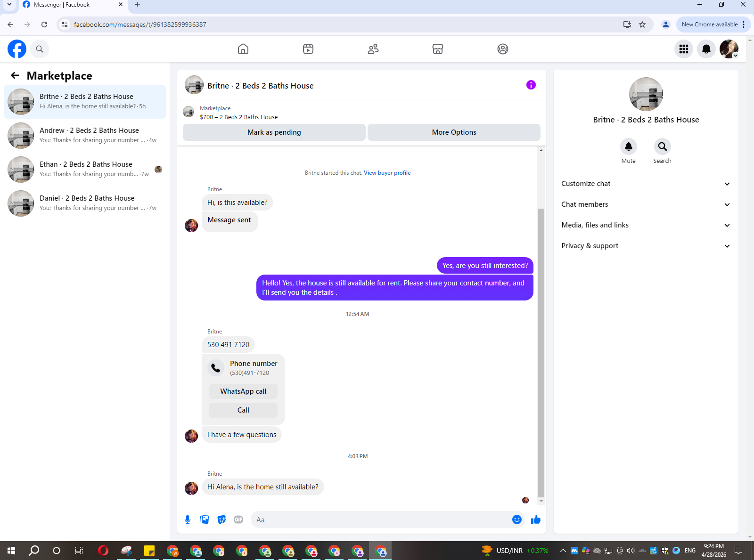
Task: Choose a sticker from the sticker icon
Action: point(221,519)
